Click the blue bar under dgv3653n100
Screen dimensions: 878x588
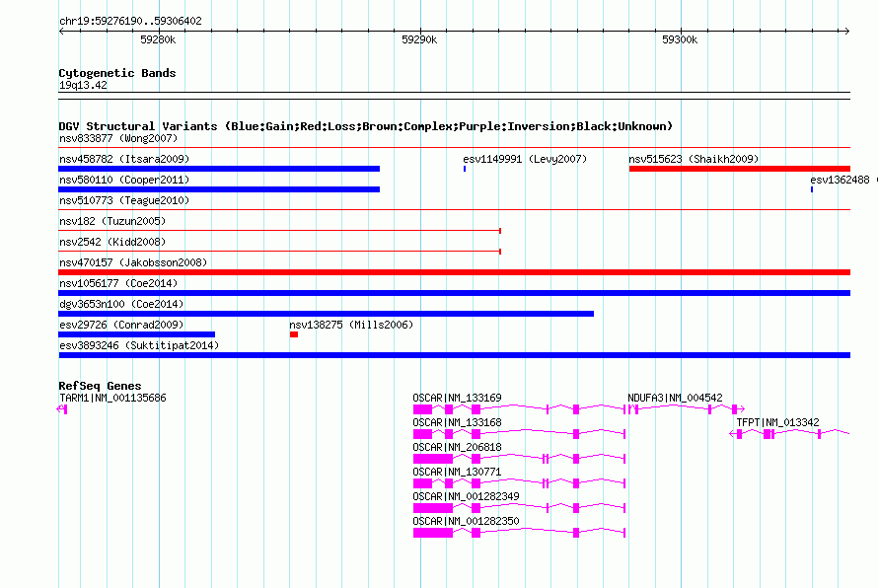point(326,314)
